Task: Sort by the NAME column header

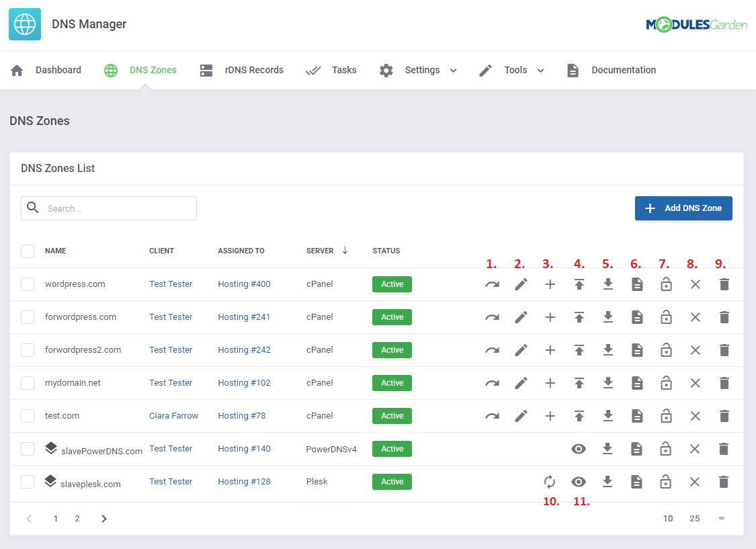Action: tap(56, 251)
